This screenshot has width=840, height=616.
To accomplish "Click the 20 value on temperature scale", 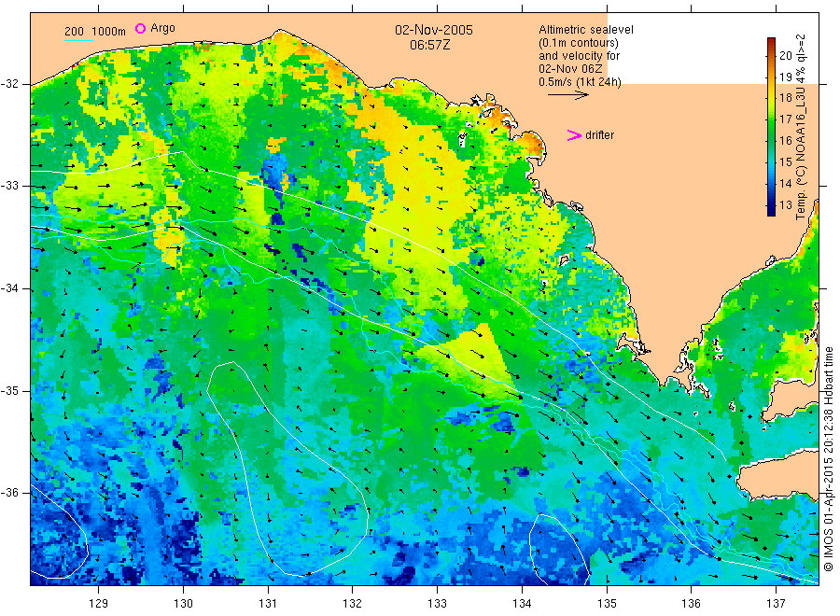I will pos(785,55).
